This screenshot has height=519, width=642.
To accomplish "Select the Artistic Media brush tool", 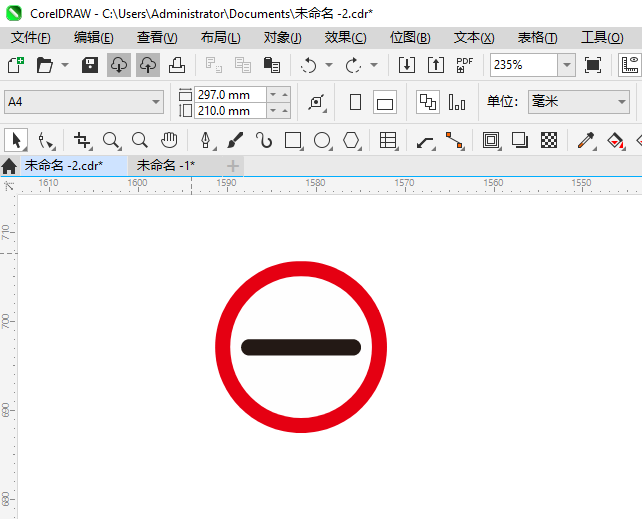I will point(235,140).
